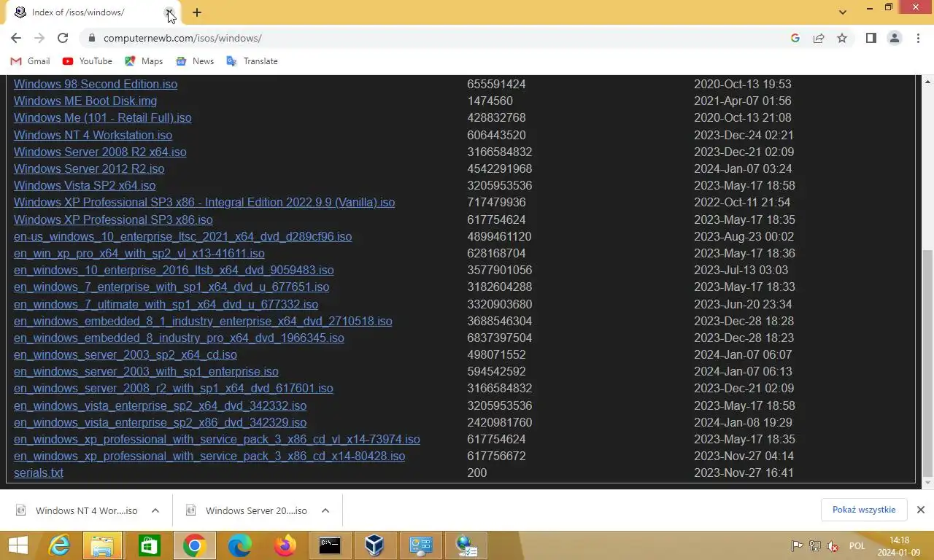This screenshot has height=560, width=934.
Task: Share this page using the share icon
Action: point(819,38)
